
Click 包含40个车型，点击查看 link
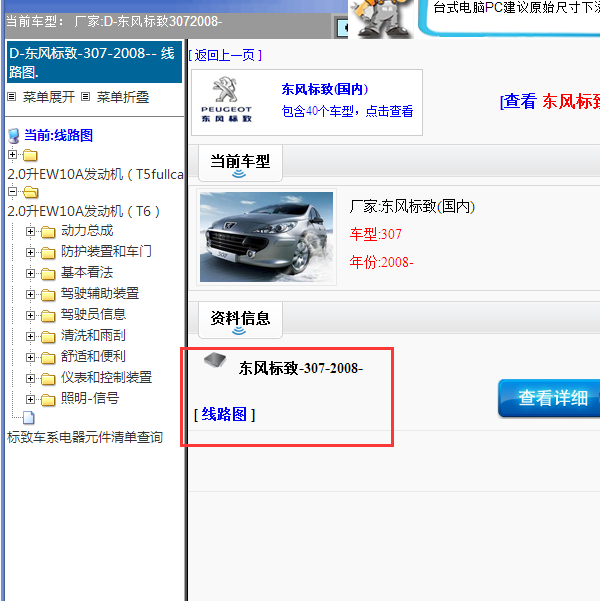347,112
